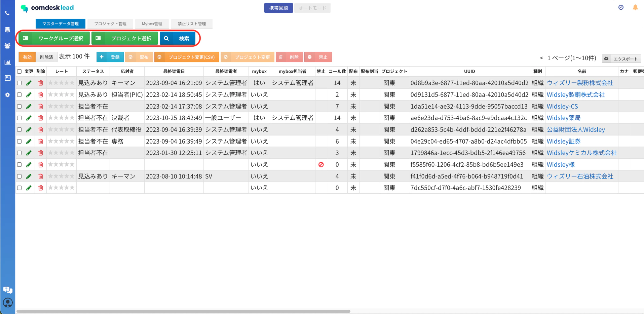Click the 登録 register button
Viewport: 644px width, 314px height.
110,57
